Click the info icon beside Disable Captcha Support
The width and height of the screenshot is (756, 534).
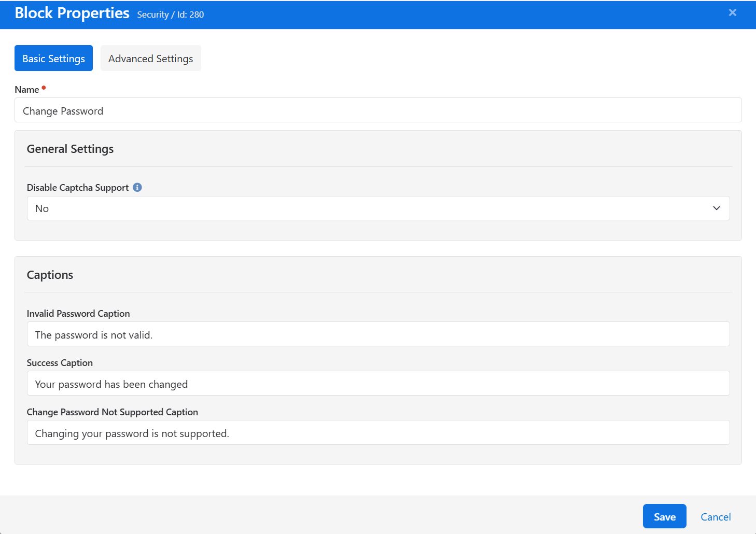coord(137,187)
